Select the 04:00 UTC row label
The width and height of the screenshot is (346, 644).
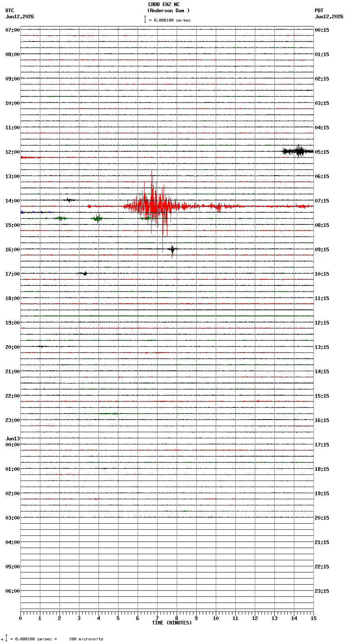click(x=13, y=542)
